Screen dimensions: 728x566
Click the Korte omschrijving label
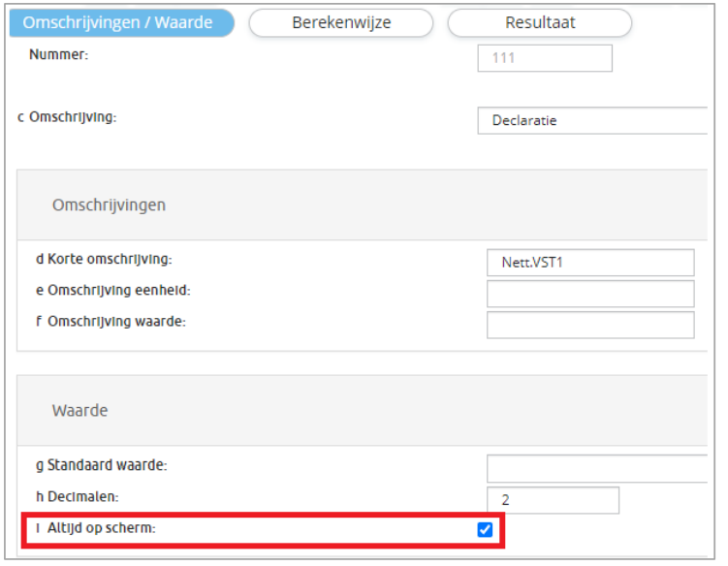(110, 259)
